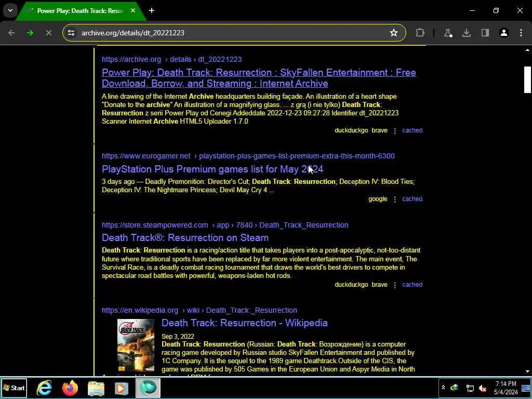The height and width of the screenshot is (399, 532).
Task: Open the profile account icon
Action: pyautogui.click(x=504, y=33)
